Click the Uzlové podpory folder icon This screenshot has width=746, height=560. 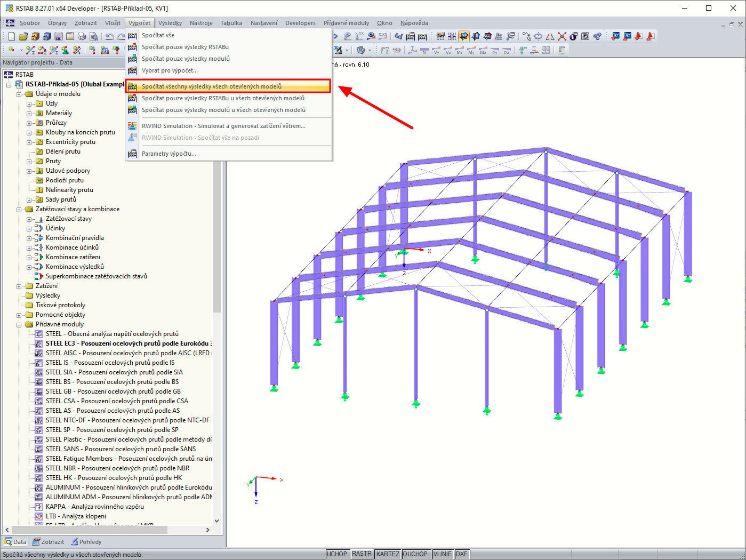(x=39, y=171)
